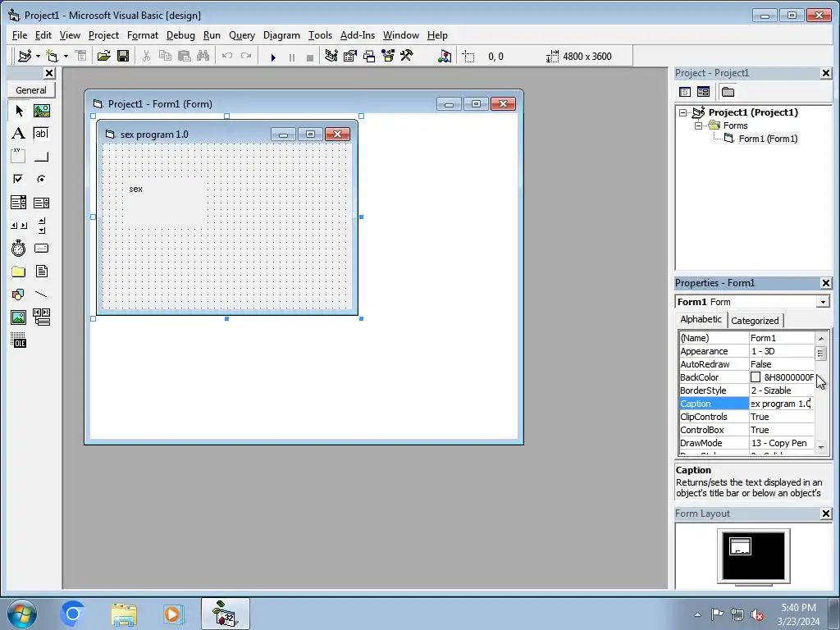Click the form preview in Form Layout

click(x=740, y=546)
